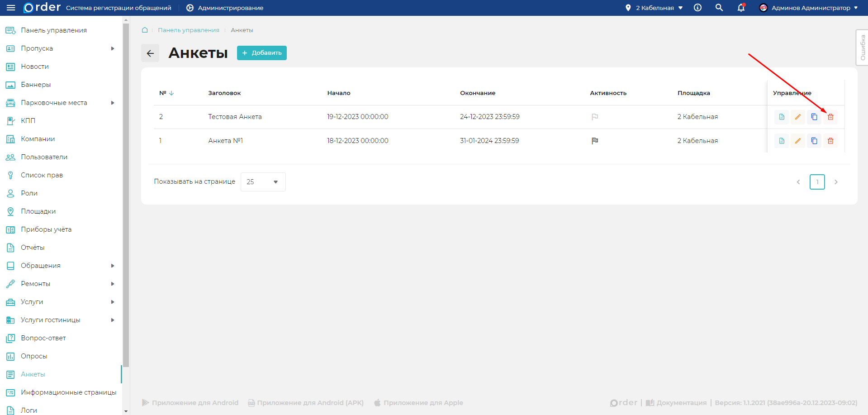The width and height of the screenshot is (868, 415).
Task: Copy the Тестовая Анкета survey
Action: coord(814,117)
